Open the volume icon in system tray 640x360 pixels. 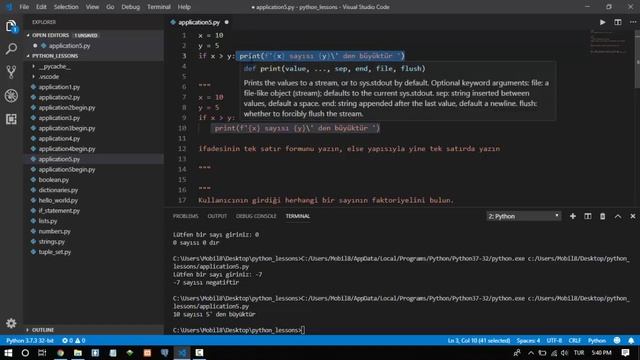(x=564, y=353)
